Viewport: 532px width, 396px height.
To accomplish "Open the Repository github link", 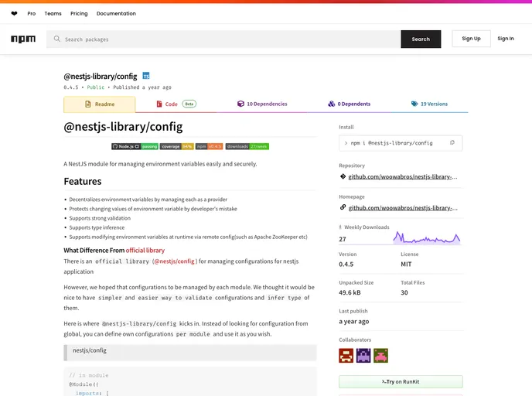I will (403, 177).
